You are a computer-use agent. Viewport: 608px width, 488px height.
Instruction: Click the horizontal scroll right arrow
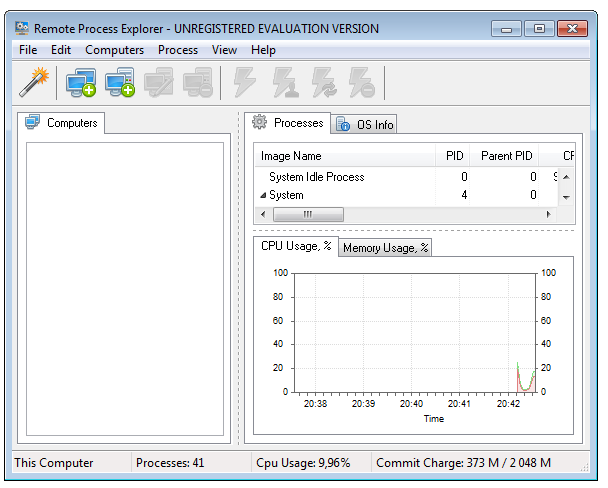tap(548, 214)
